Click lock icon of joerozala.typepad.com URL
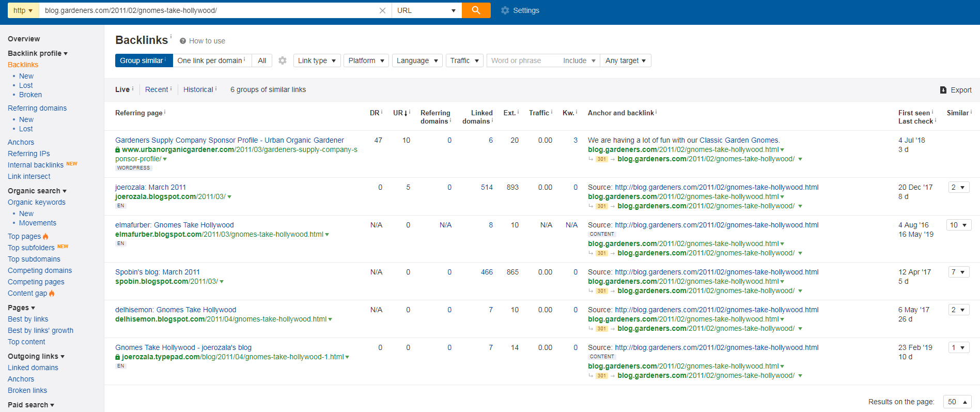The image size is (980, 412). pyautogui.click(x=118, y=357)
